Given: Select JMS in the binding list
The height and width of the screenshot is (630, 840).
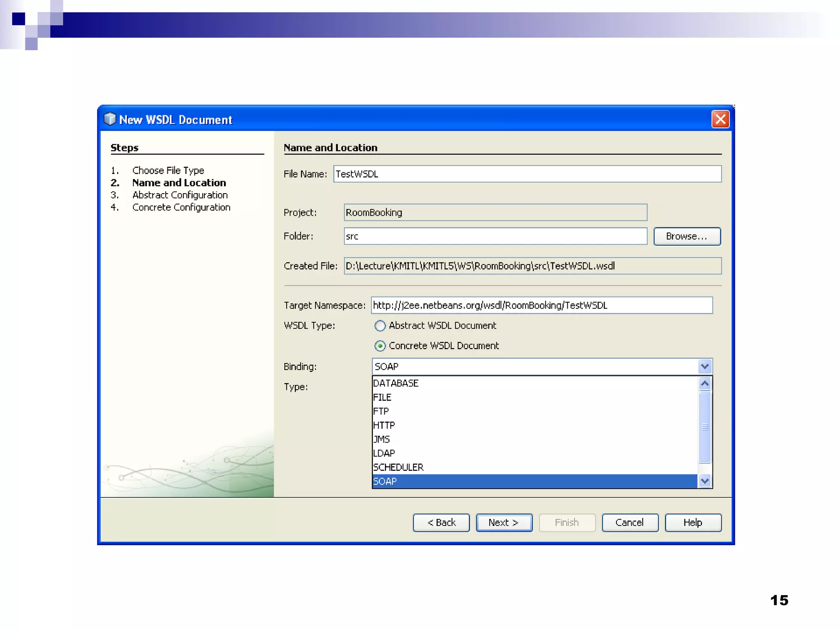Looking at the screenshot, I should pyautogui.click(x=382, y=439).
